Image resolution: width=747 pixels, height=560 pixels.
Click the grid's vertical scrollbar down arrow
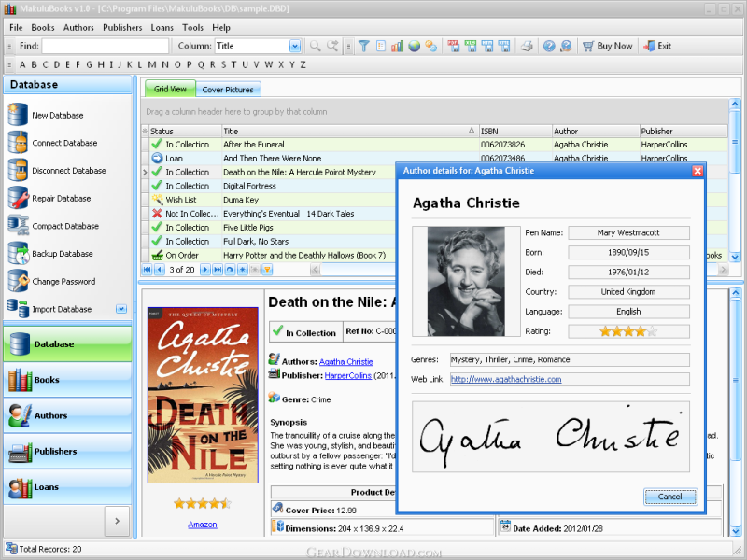[735, 258]
